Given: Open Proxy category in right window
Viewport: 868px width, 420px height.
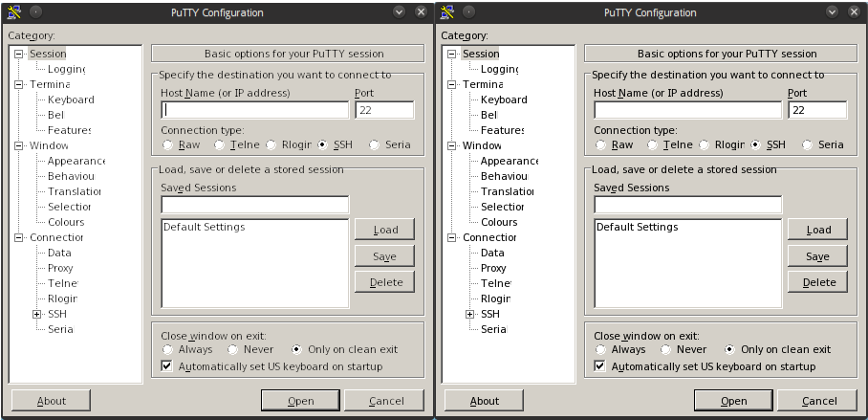Looking at the screenshot, I should [x=493, y=268].
